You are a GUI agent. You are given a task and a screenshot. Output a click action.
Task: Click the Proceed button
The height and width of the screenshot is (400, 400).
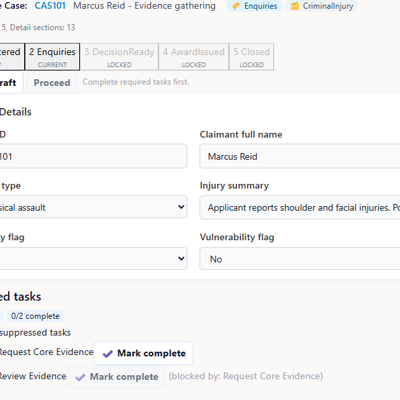coord(52,83)
